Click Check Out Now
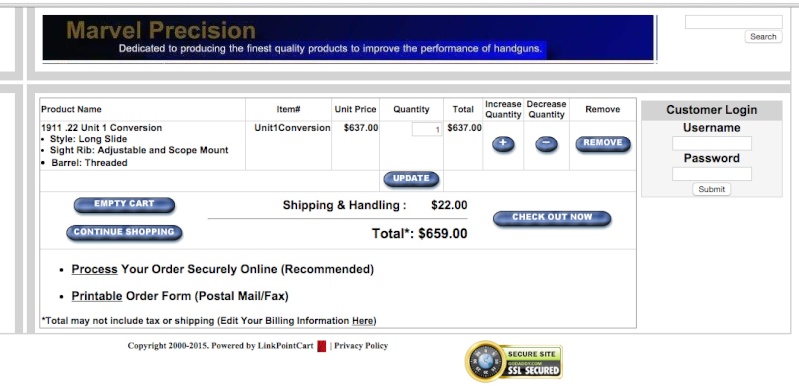The width and height of the screenshot is (799, 388). click(x=552, y=218)
